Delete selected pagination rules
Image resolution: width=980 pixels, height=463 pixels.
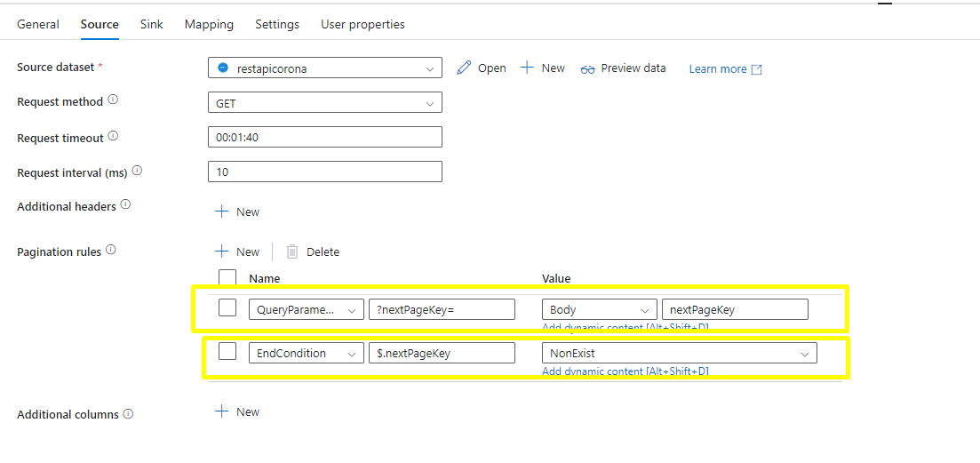click(313, 251)
